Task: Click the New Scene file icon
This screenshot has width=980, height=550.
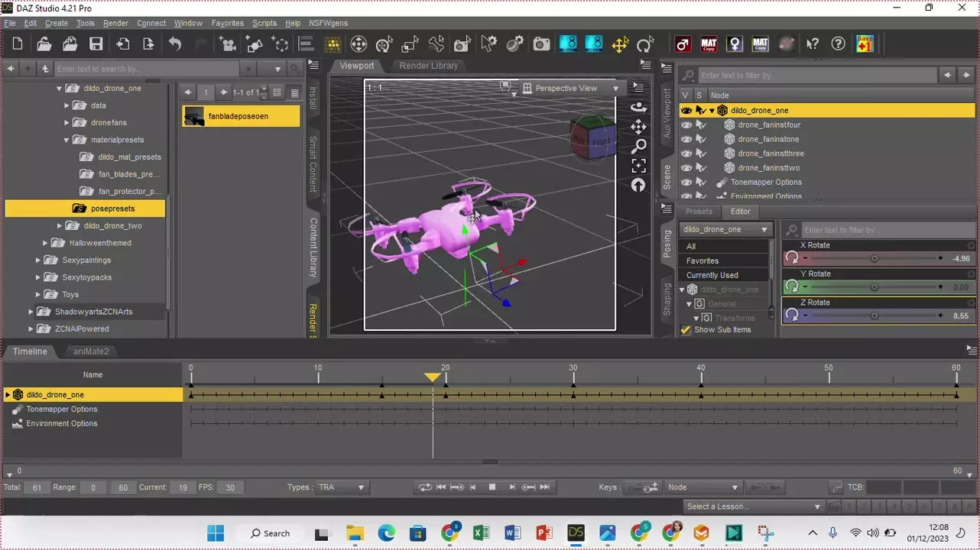Action: click(17, 44)
